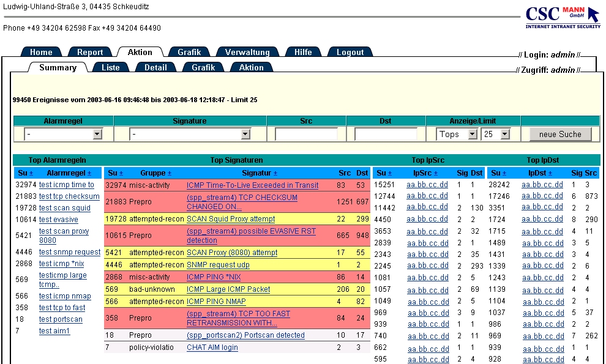Open the limit 25 dropdown

[x=495, y=134]
